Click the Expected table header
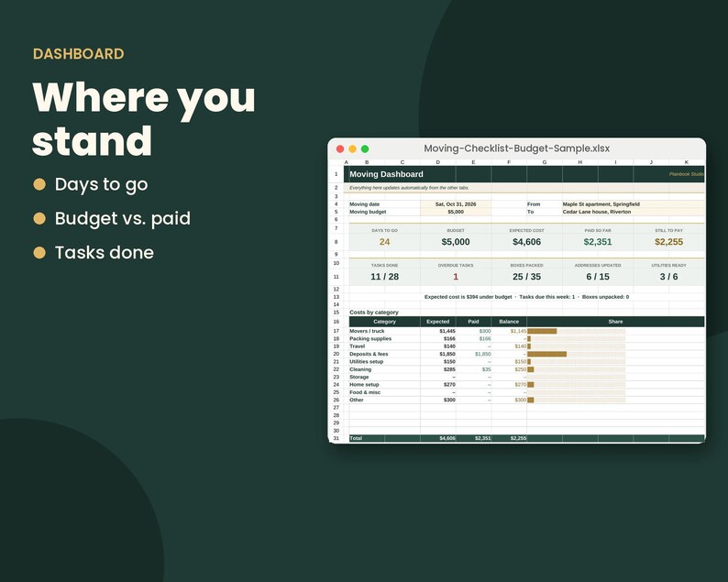Screen dimensions: 728x582 [438, 322]
